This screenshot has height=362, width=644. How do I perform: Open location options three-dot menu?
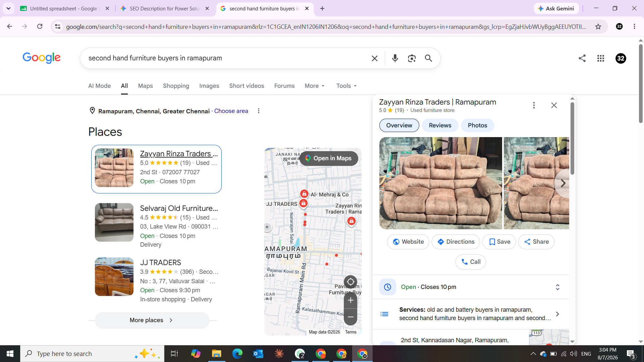(x=259, y=111)
